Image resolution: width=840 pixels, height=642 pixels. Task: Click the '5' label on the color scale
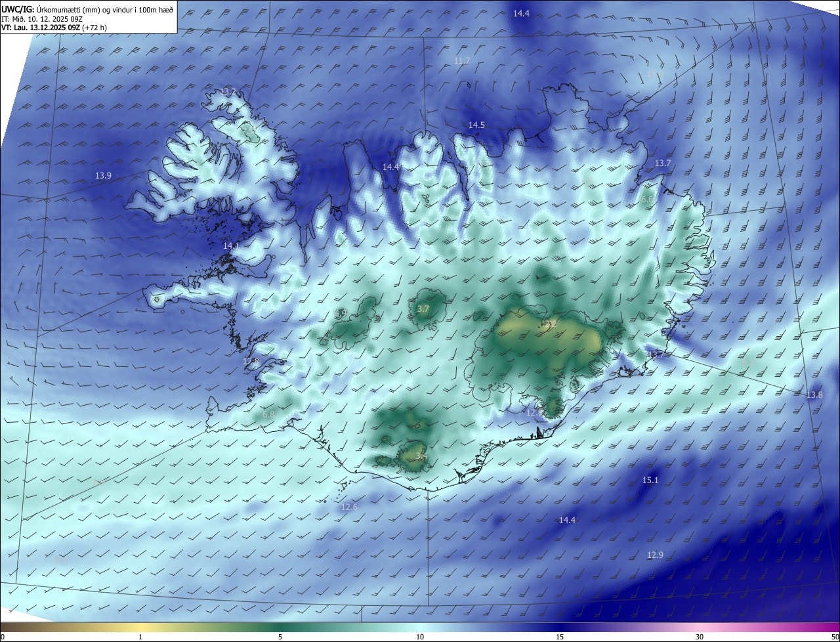[280, 637]
